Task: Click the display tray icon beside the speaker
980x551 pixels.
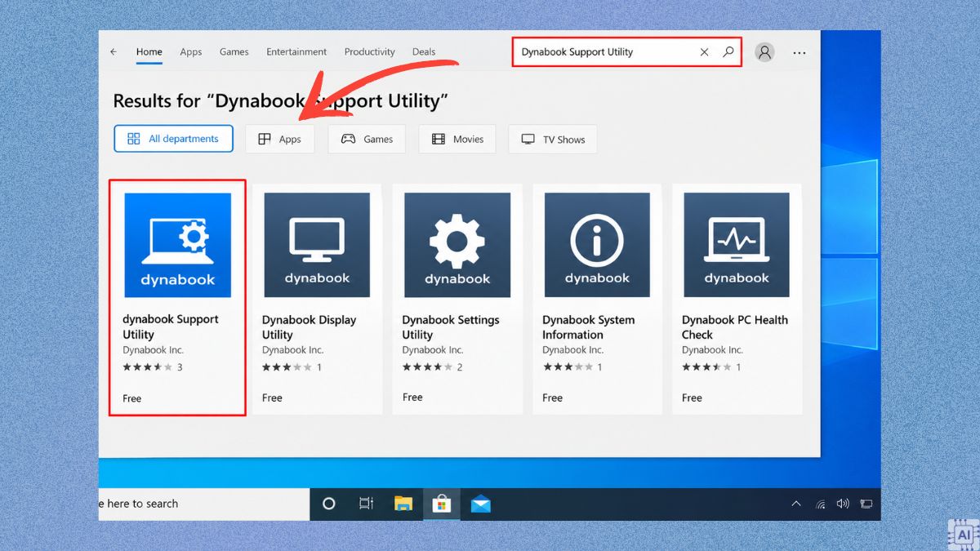Action: (866, 504)
